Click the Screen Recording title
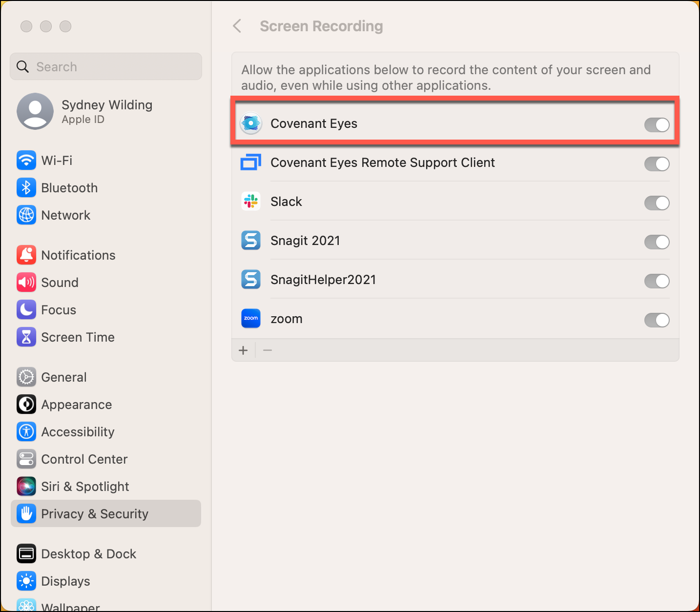 pyautogui.click(x=321, y=26)
